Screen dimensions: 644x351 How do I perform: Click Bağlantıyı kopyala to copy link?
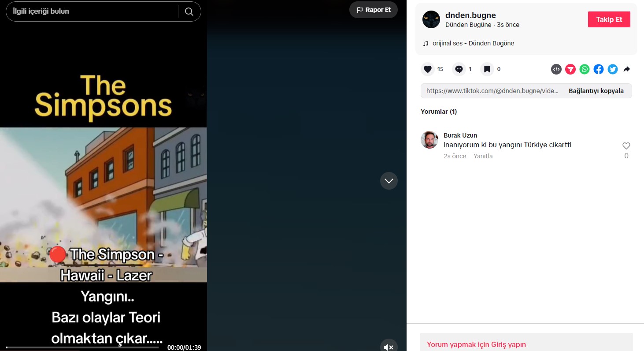click(596, 91)
